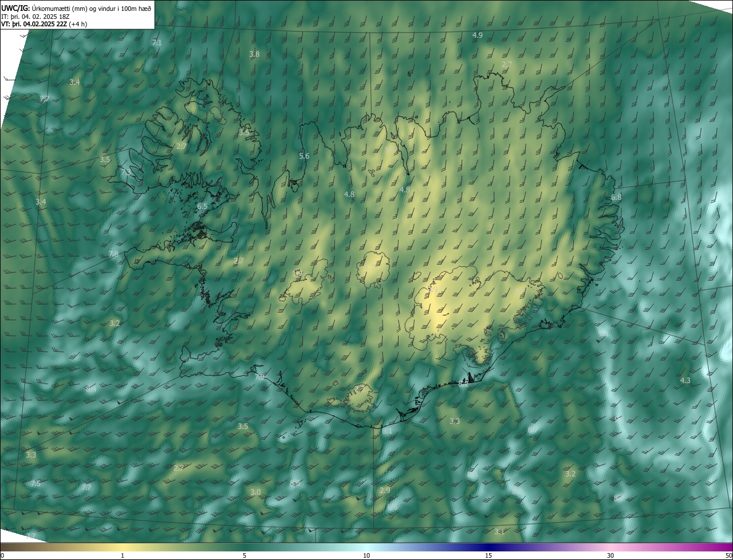The width and height of the screenshot is (733, 560).
Task: Click the 50 tick on the color scale
Action: [728, 555]
